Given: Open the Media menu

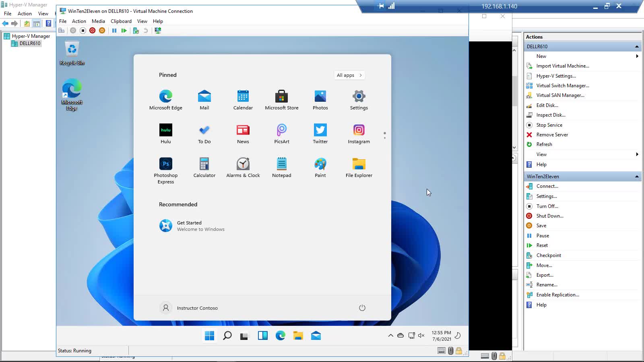Looking at the screenshot, I should coord(98,21).
